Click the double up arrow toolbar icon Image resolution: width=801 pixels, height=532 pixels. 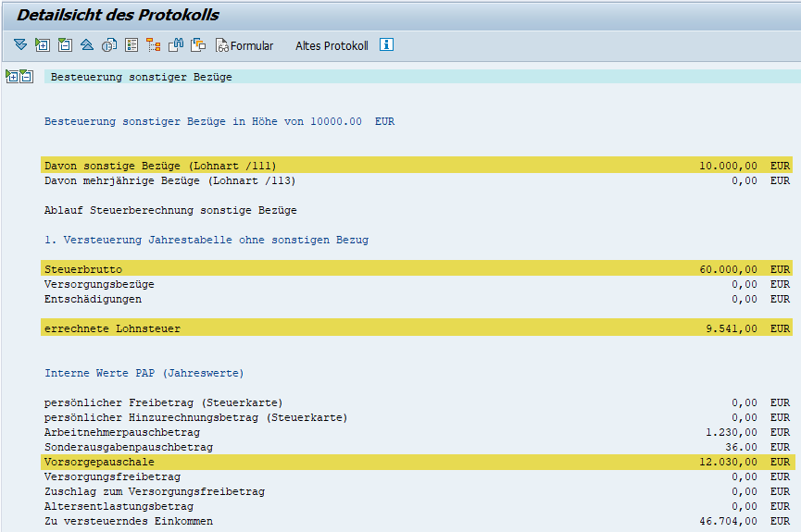coord(87,45)
